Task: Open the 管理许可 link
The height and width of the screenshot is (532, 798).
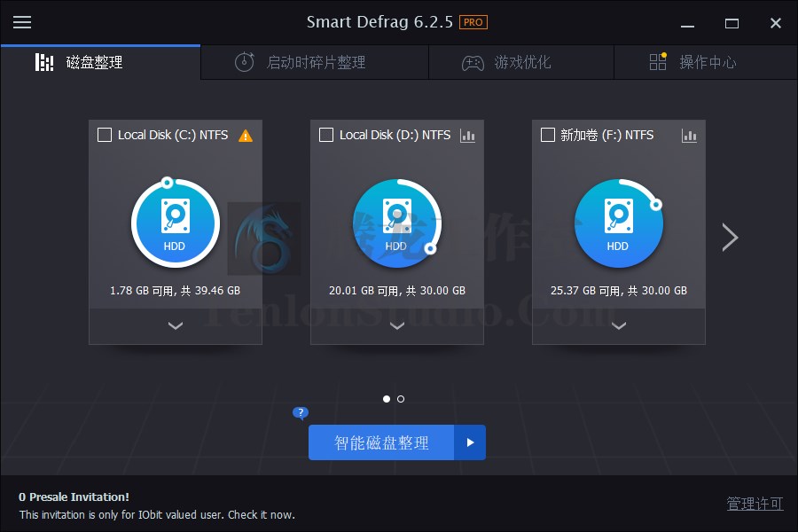Action: click(x=755, y=504)
